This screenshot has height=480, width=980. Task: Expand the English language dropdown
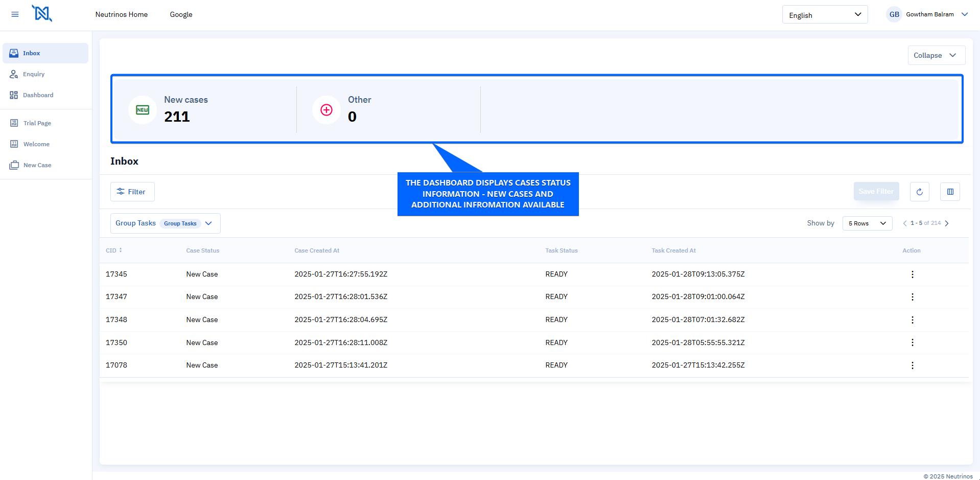(x=824, y=15)
